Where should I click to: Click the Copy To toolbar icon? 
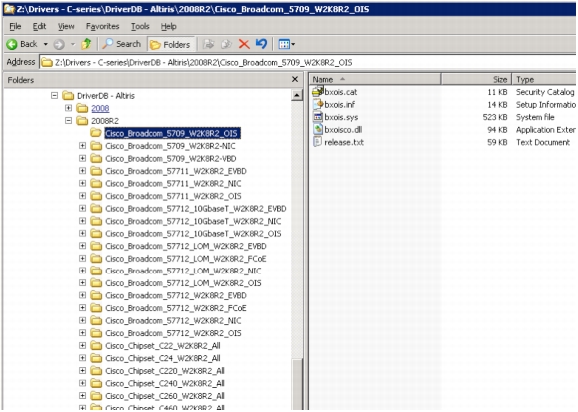226,45
